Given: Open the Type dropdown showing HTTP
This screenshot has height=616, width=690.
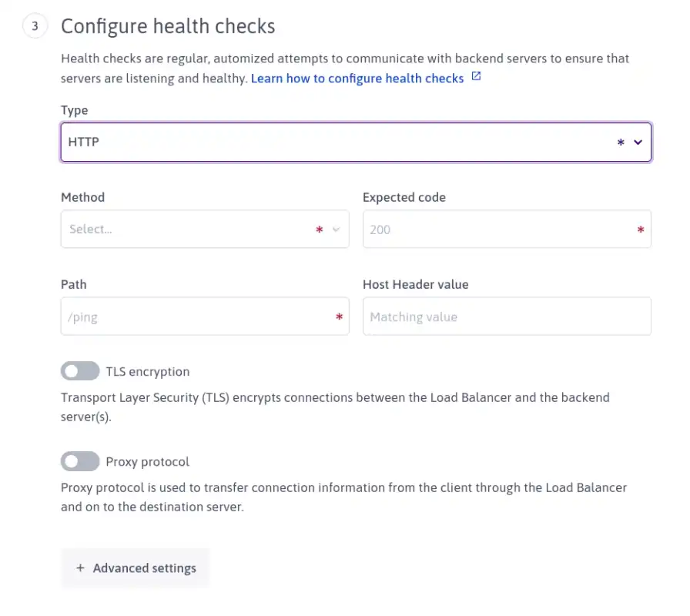Looking at the screenshot, I should tap(356, 142).
